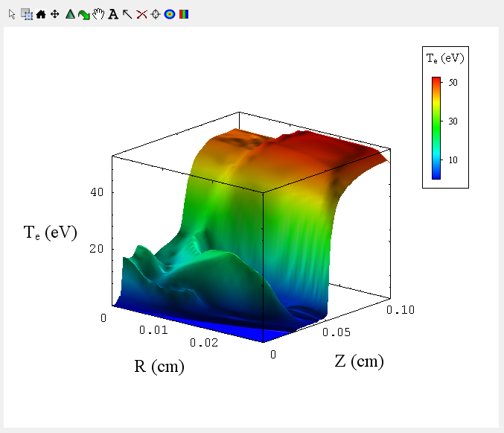
Task: Click the 0.10 tick label on Z axis
Action: (x=401, y=309)
